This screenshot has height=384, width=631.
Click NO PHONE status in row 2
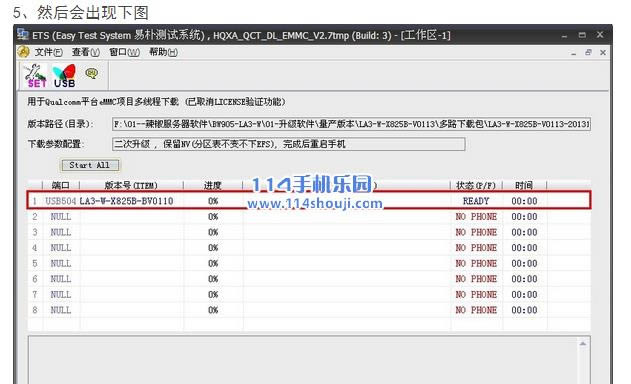(x=476, y=217)
